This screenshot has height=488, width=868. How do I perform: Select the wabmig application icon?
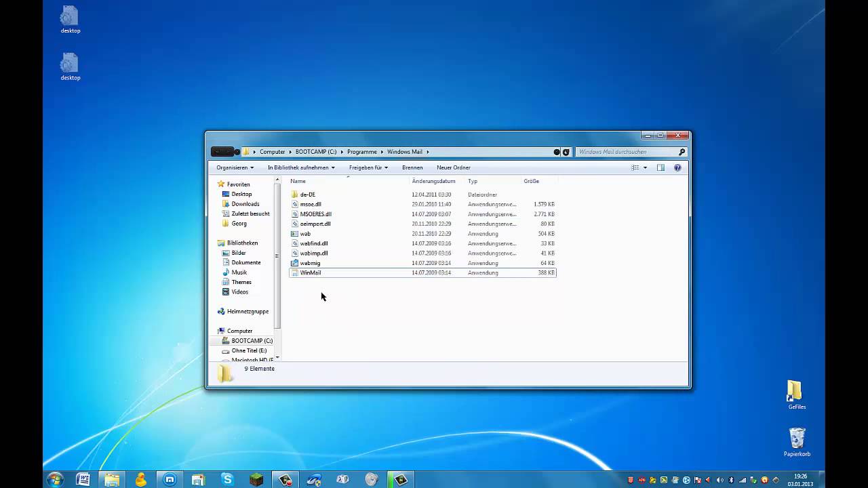[294, 263]
